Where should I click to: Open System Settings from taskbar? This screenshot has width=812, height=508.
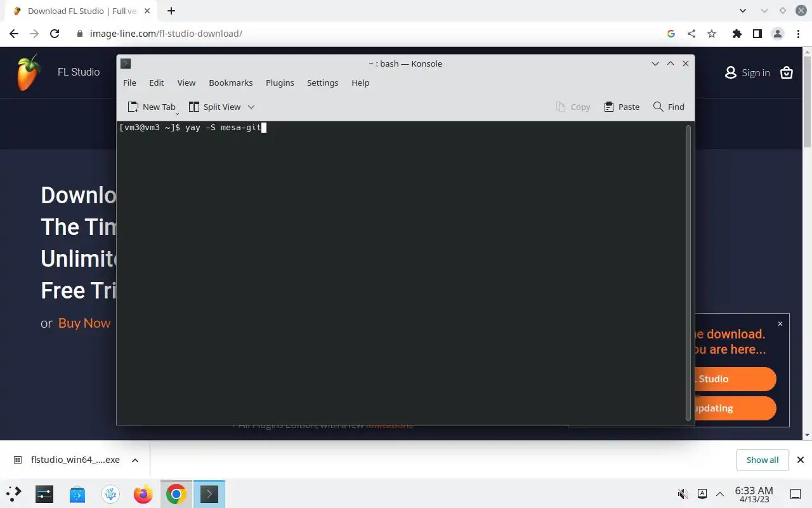pyautogui.click(x=44, y=493)
